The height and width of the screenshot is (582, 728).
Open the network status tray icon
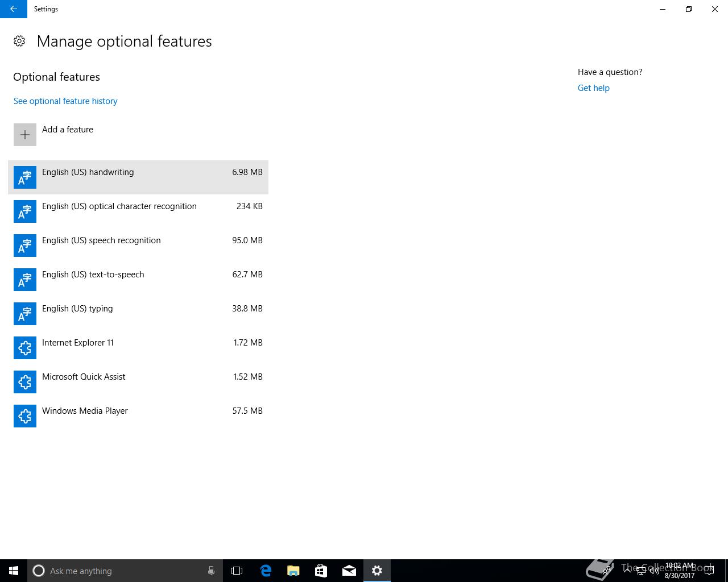[640, 571]
